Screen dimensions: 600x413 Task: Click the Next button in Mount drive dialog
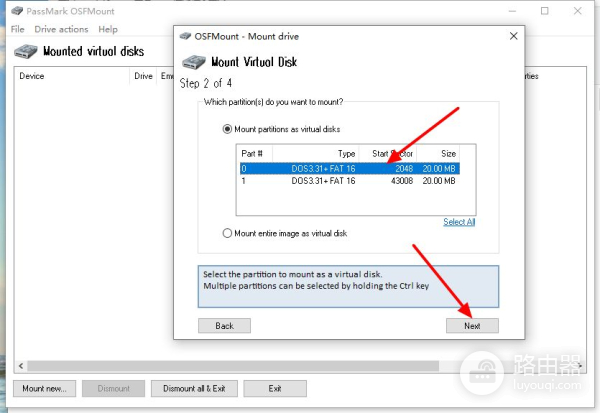(472, 326)
